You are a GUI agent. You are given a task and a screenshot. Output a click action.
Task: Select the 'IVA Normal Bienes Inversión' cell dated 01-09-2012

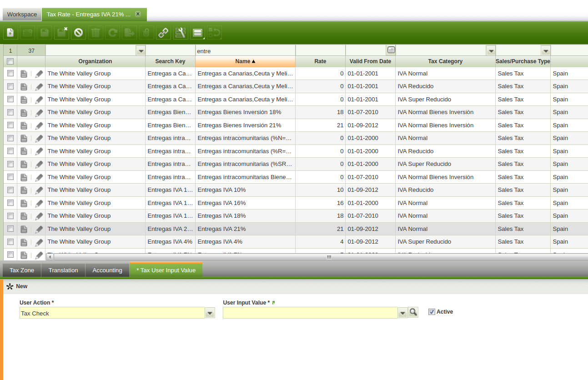tap(445, 125)
